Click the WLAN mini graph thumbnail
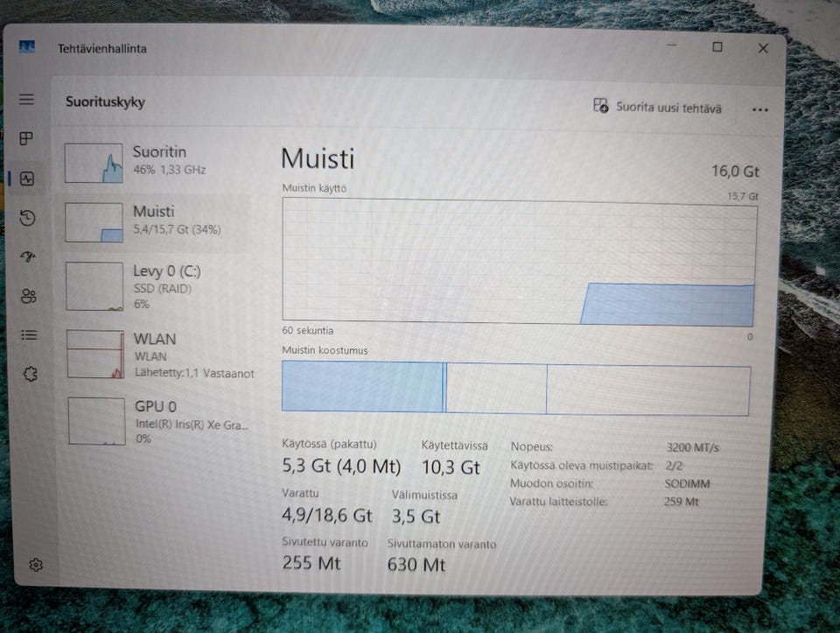This screenshot has height=633, width=840. pos(96,355)
